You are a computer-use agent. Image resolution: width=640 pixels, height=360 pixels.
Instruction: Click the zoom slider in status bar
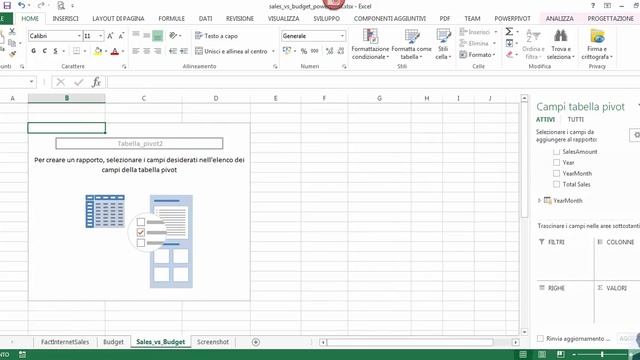pyautogui.click(x=602, y=354)
